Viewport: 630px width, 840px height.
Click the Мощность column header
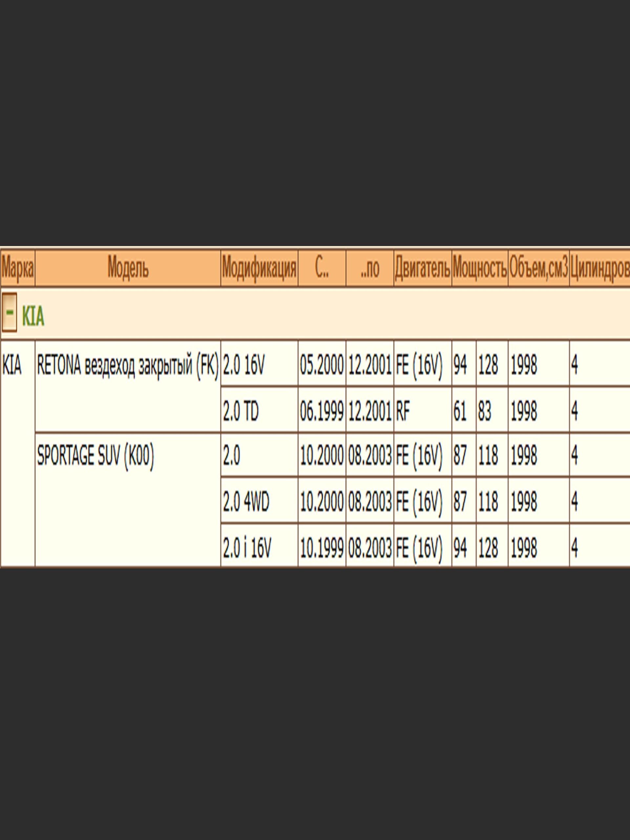coord(480,268)
